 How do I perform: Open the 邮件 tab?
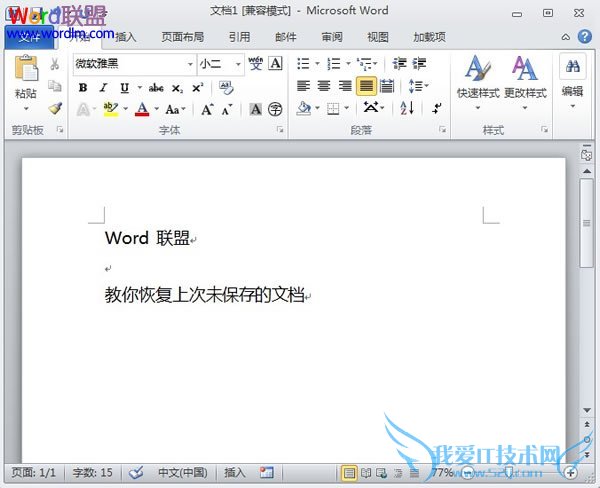pos(286,37)
